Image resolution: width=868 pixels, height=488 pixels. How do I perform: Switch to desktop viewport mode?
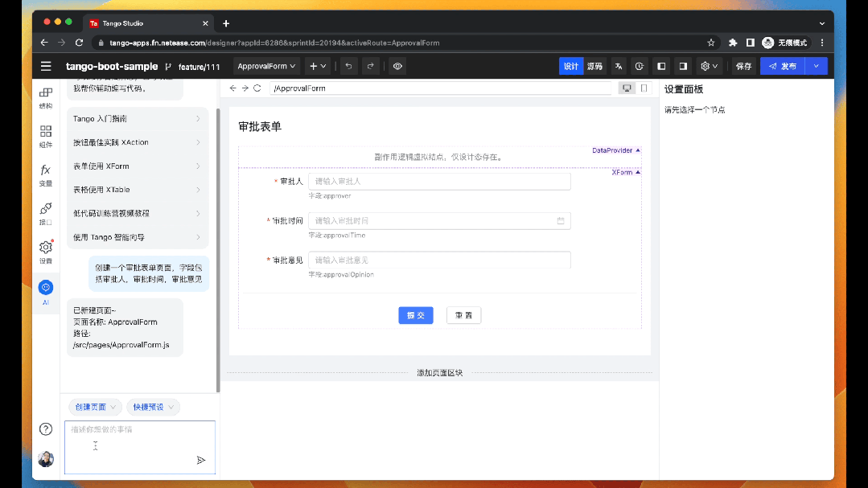627,88
